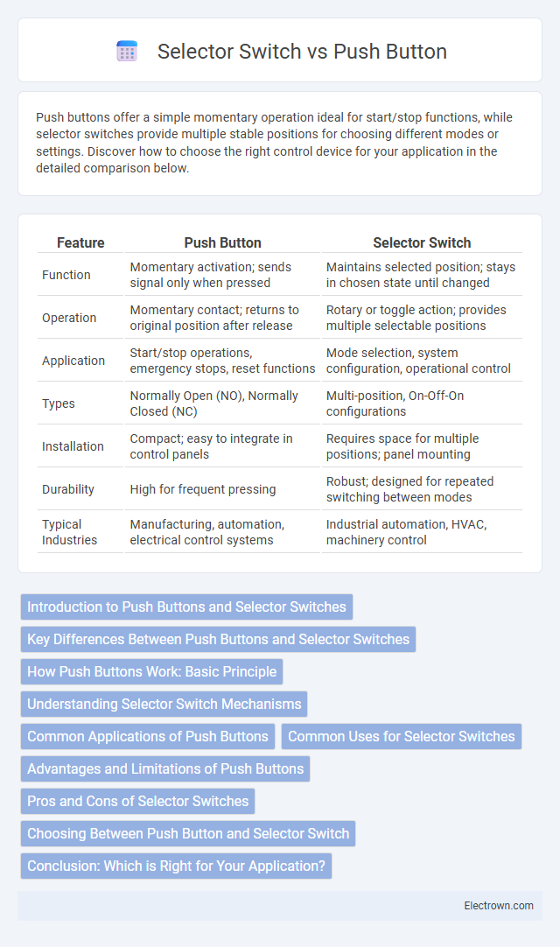Select Common Applications of Push Buttons

pos(148,736)
